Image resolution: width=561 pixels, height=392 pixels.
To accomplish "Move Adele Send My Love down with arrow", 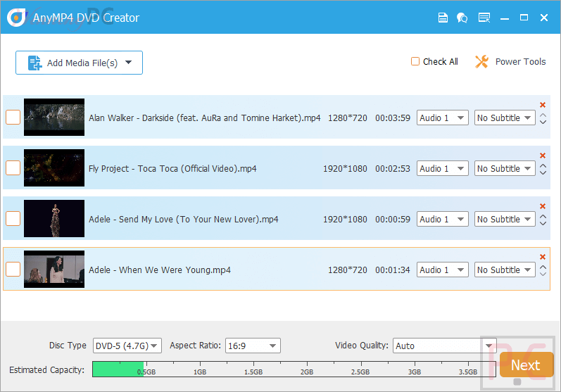I will (543, 224).
